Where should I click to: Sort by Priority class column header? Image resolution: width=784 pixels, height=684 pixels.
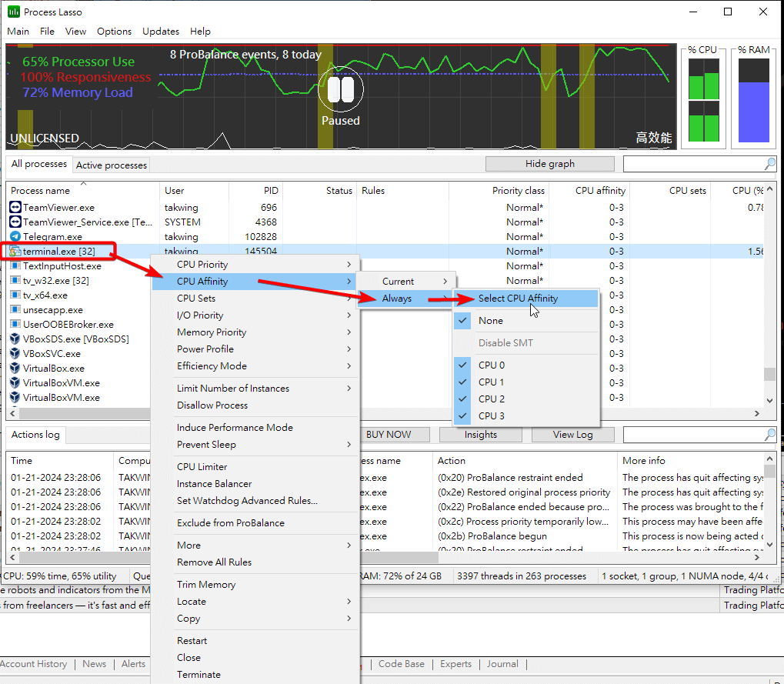coord(499,191)
